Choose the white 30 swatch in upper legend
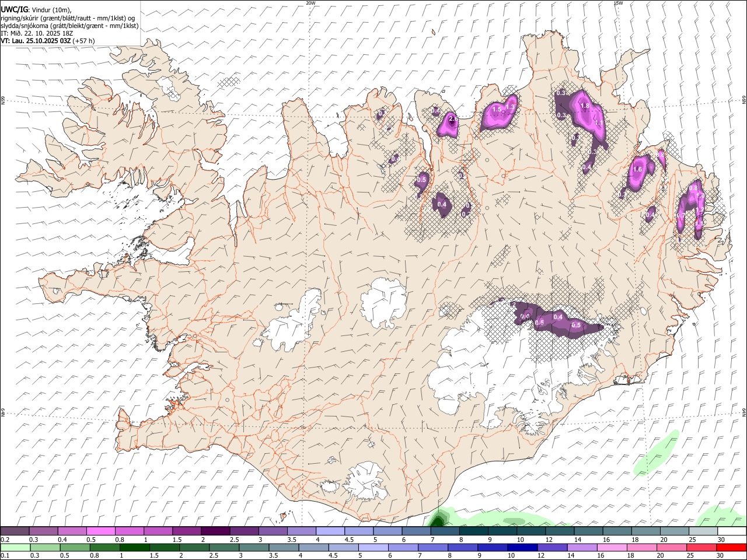The width and height of the screenshot is (747, 560). (732, 531)
